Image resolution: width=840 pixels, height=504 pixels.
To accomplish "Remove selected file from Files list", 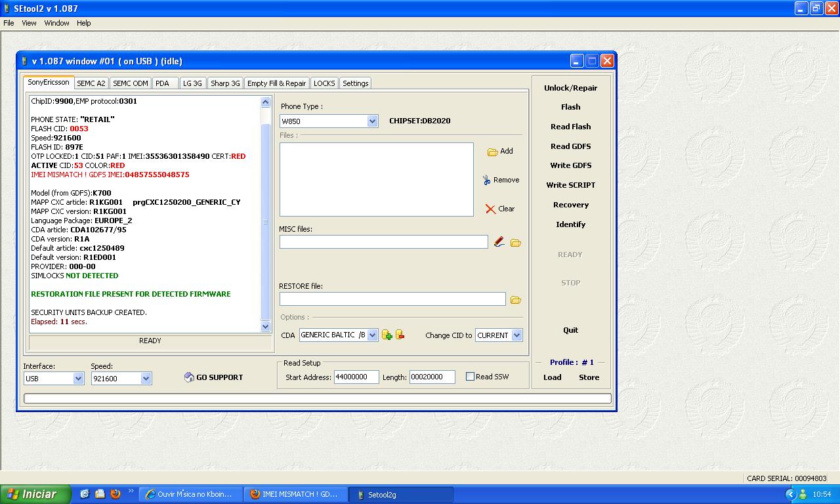I will point(501,180).
